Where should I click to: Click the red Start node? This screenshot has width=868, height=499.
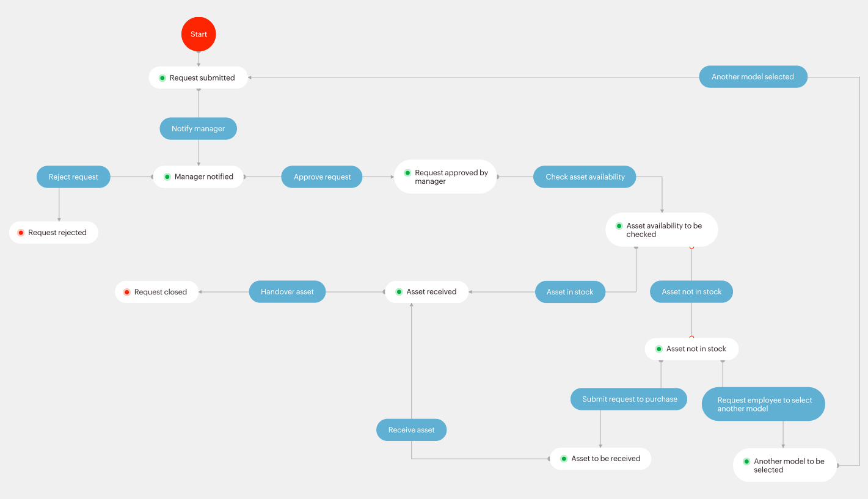tap(199, 34)
